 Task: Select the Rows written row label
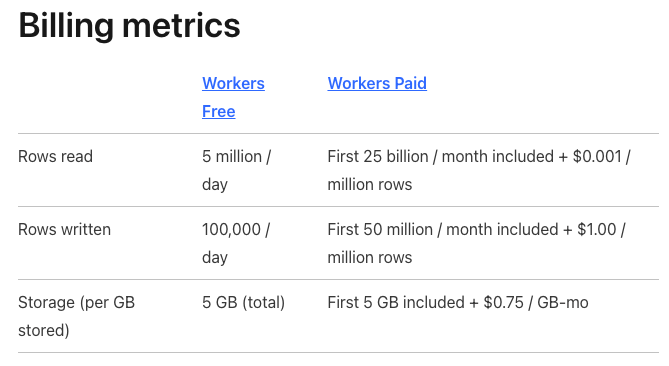[x=64, y=229]
